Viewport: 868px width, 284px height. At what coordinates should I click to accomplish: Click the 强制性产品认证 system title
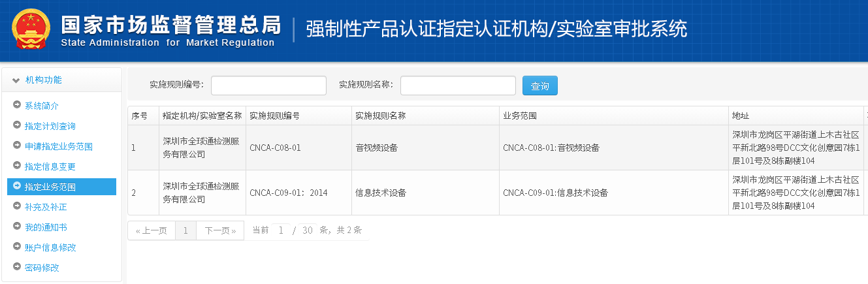click(496, 29)
